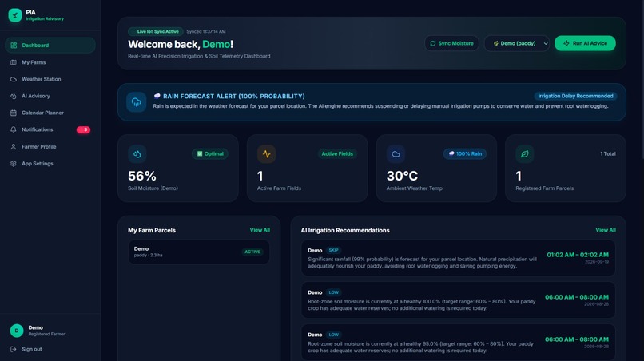Viewport: 644px width, 361px height.
Task: Click the lightning icon in Run AI Advice
Action: click(566, 43)
